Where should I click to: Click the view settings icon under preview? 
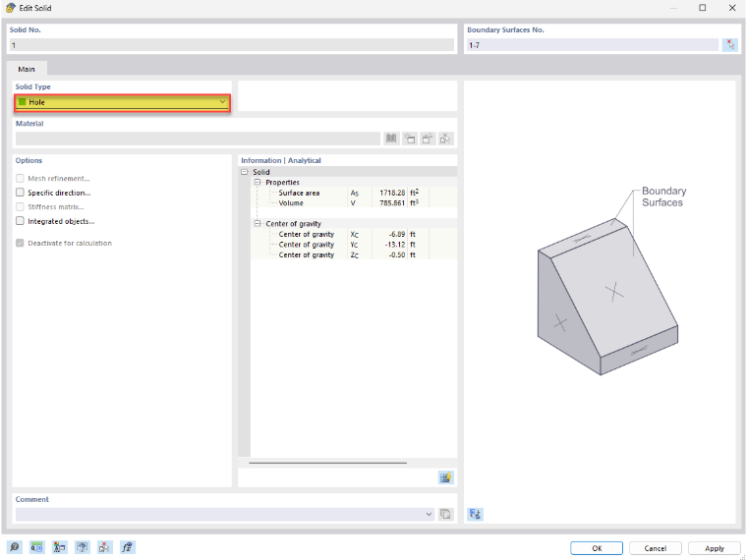tap(475, 514)
